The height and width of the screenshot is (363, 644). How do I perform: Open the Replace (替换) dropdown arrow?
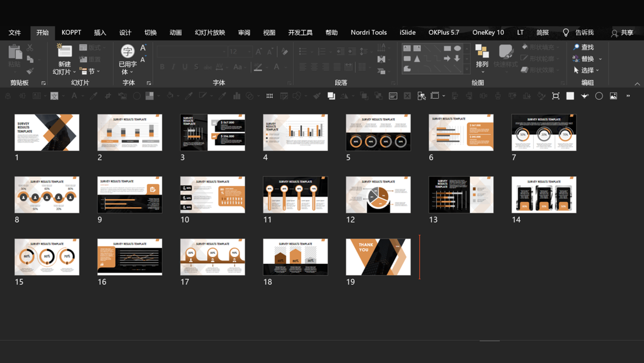pos(600,59)
